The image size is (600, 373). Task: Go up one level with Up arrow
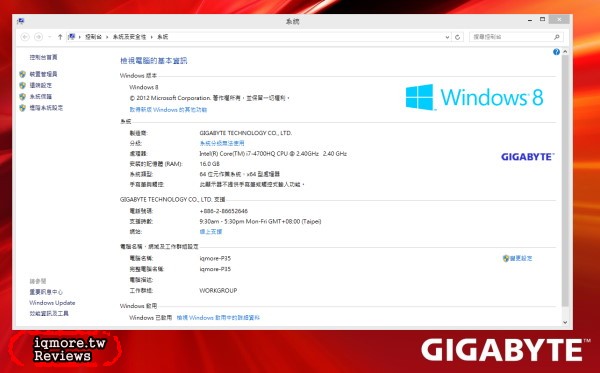[x=60, y=37]
